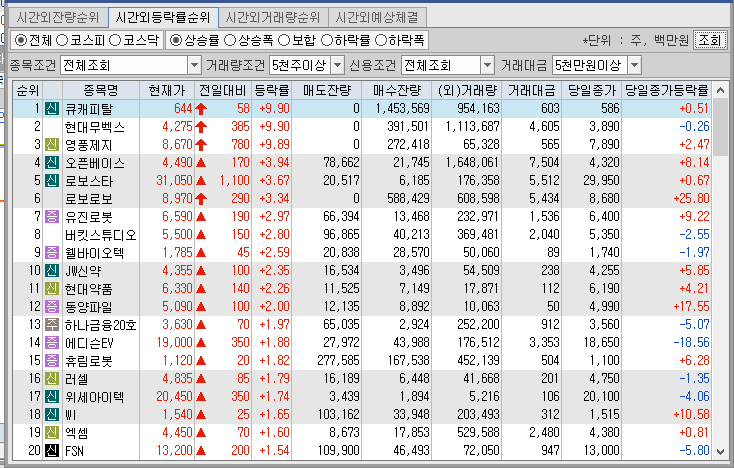Select the 보합 radio button

(x=284, y=40)
